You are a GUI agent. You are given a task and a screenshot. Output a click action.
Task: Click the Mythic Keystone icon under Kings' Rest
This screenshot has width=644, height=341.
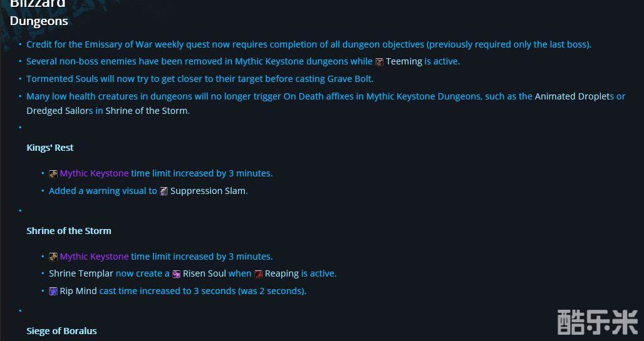(53, 174)
